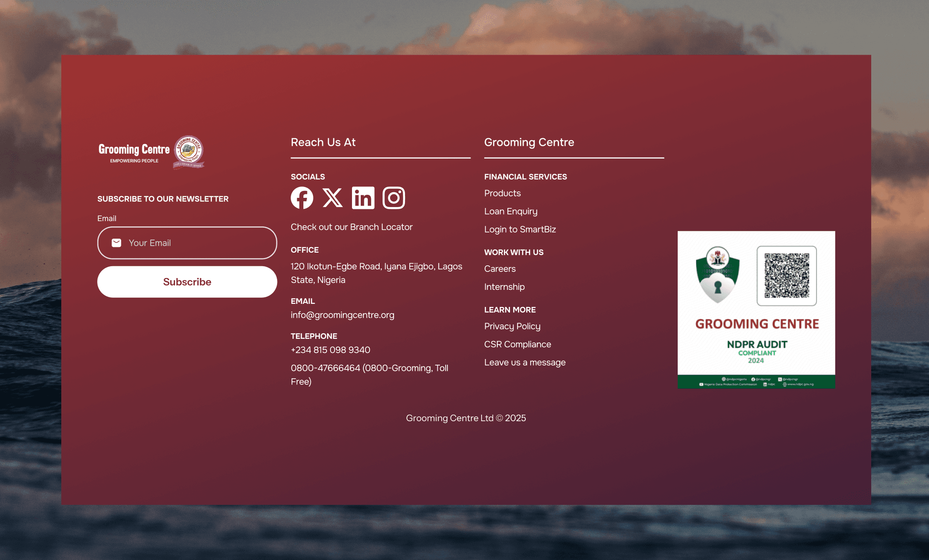
Task: Open the LinkedIn social icon
Action: pos(363,198)
